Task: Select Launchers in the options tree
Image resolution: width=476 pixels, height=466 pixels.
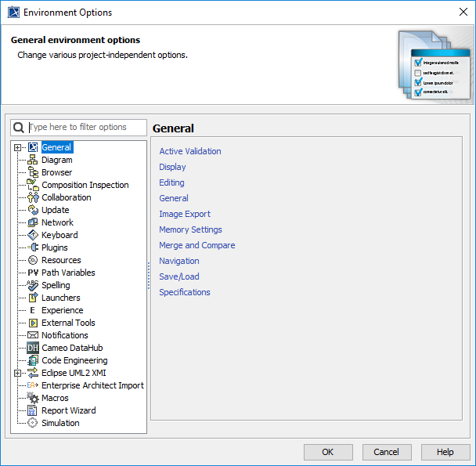Action: [61, 298]
